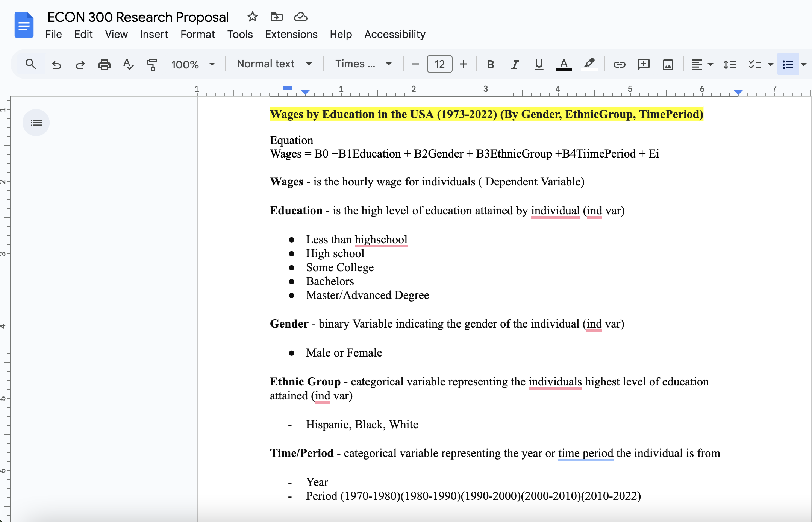Click the bold word Education in the definition
The height and width of the screenshot is (522, 812).
coord(296,211)
